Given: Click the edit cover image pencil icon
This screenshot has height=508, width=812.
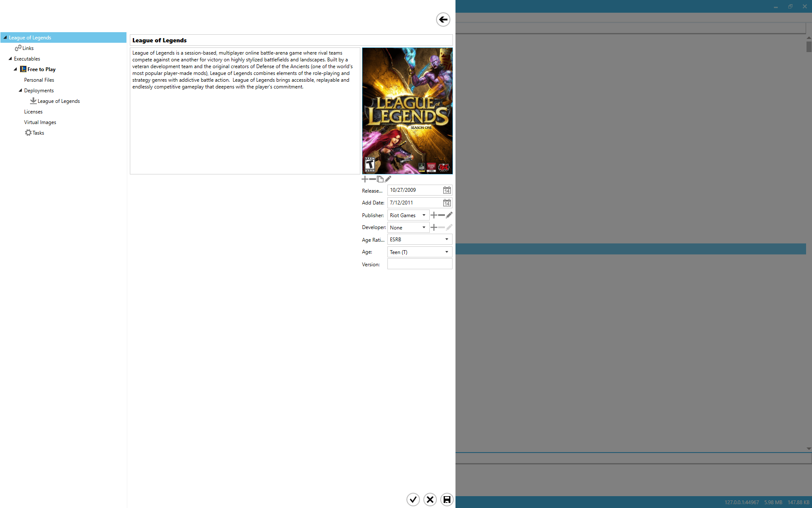Looking at the screenshot, I should click(x=388, y=179).
